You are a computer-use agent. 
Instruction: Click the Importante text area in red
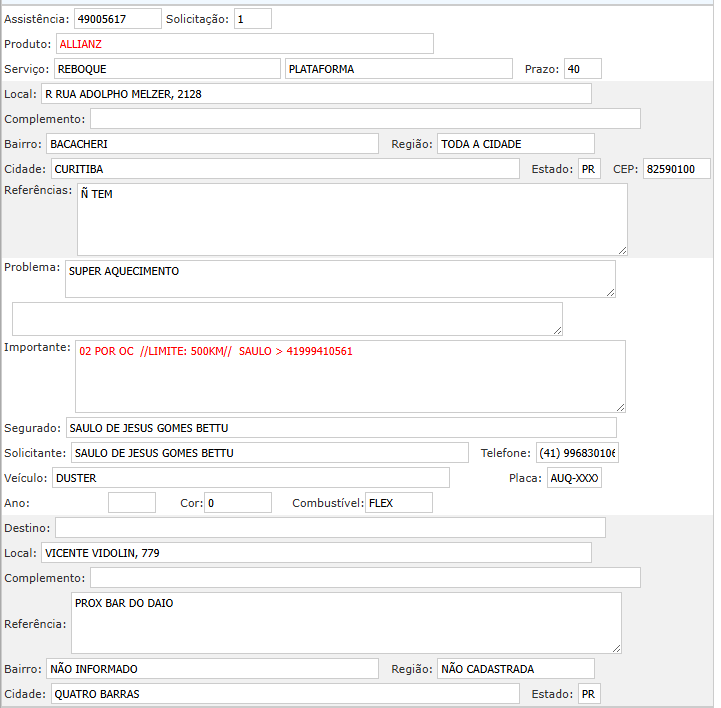[x=350, y=377]
